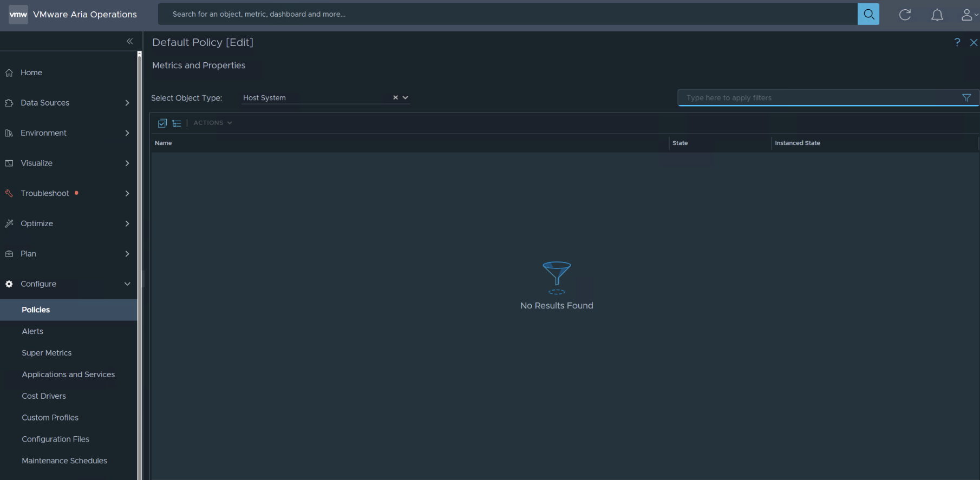Open Alerts under Configure
This screenshot has width=980, height=480.
(32, 331)
